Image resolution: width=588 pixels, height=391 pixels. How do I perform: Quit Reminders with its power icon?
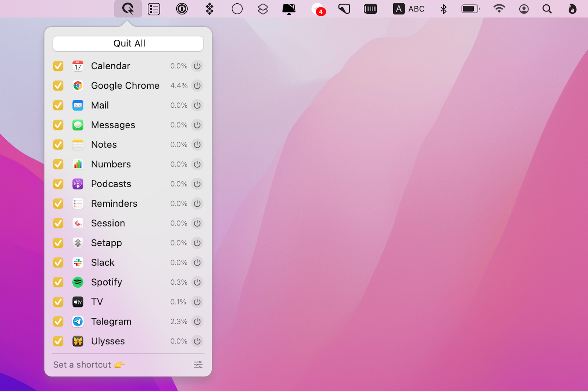197,203
